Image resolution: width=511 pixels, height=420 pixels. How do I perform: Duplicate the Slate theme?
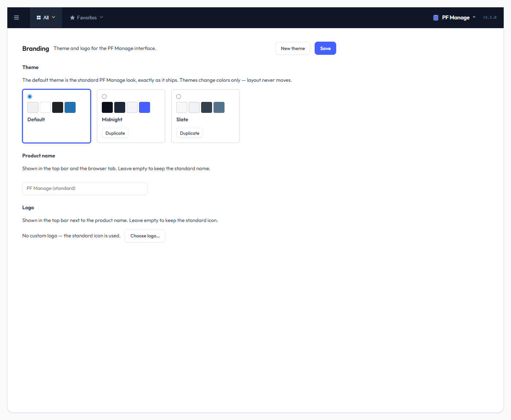pos(189,133)
